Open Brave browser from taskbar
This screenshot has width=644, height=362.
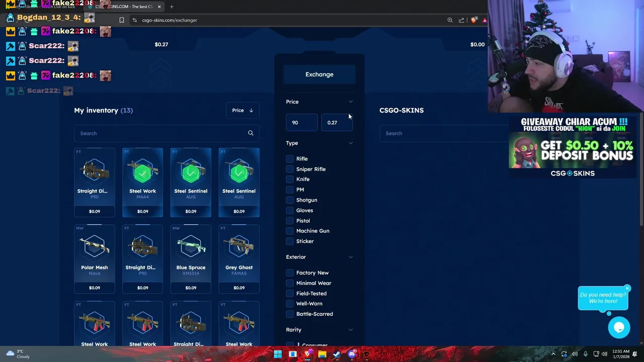(307, 354)
